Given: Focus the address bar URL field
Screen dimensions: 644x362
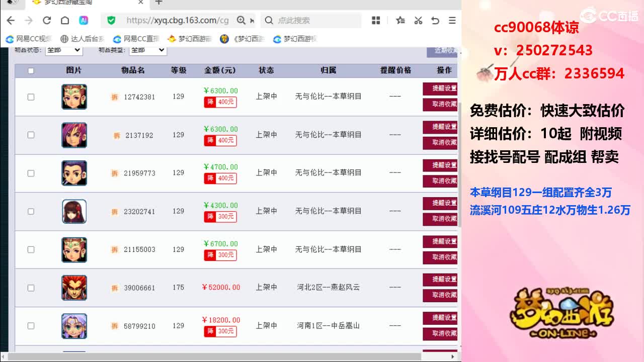Looking at the screenshot, I should (x=177, y=21).
